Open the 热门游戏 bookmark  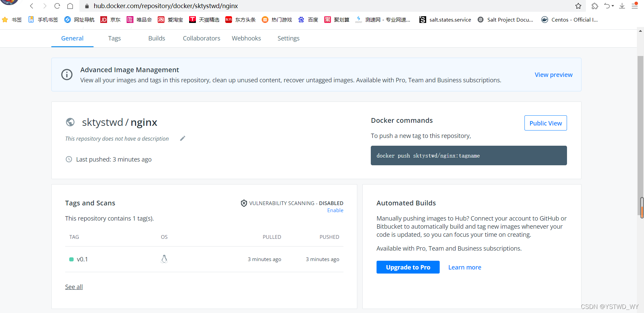(x=277, y=20)
